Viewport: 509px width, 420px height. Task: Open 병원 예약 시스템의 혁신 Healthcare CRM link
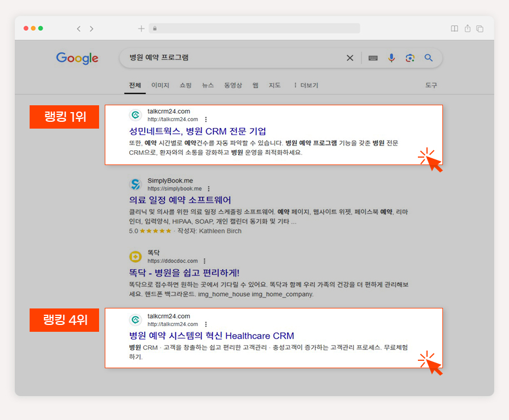point(212,336)
